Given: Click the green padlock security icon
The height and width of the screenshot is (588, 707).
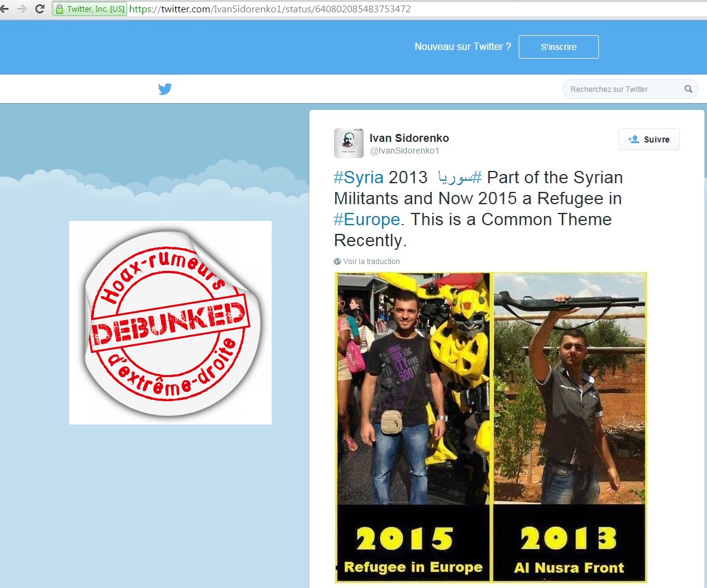Looking at the screenshot, I should tap(59, 9).
